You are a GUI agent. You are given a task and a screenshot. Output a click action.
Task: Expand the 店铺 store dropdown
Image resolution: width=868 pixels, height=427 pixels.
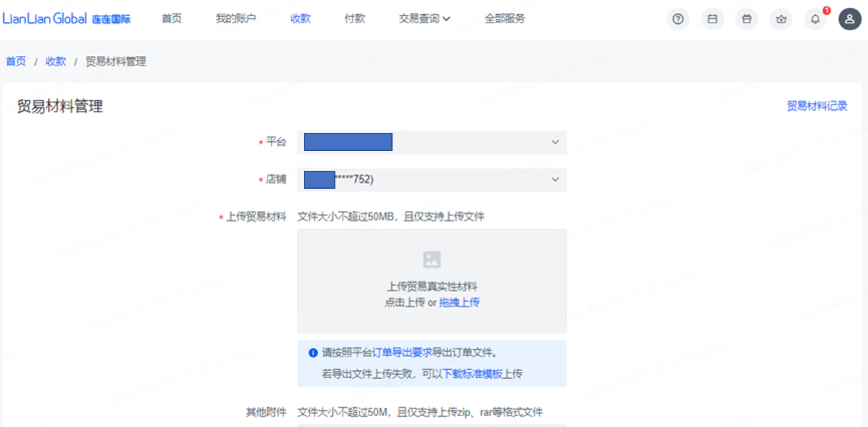[x=554, y=180]
